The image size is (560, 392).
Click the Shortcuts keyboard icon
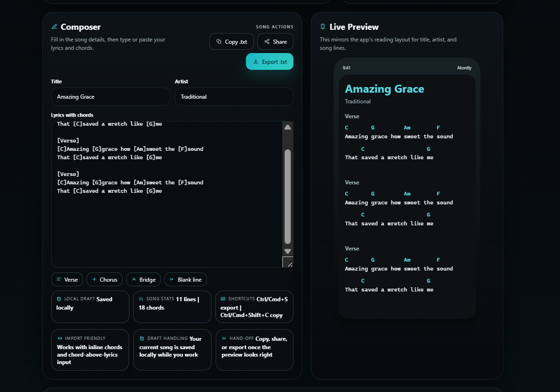point(223,299)
